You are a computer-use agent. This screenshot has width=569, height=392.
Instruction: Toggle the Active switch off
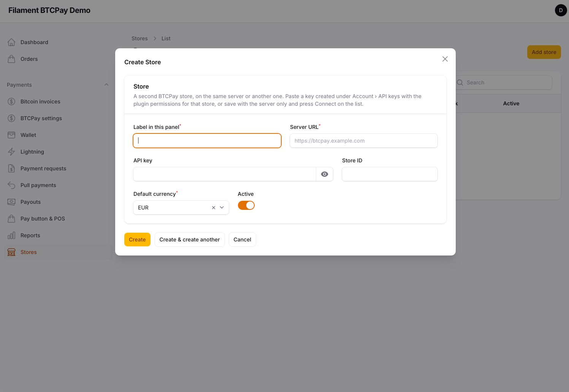tap(246, 205)
